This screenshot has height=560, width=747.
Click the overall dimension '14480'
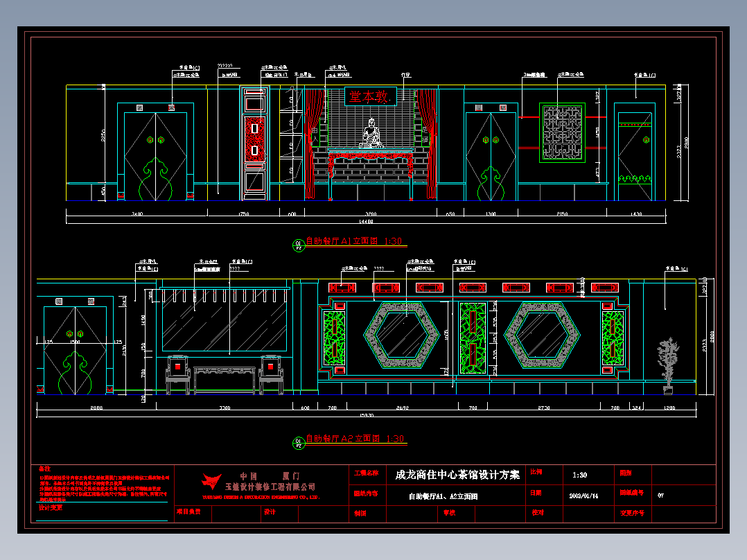366,221
